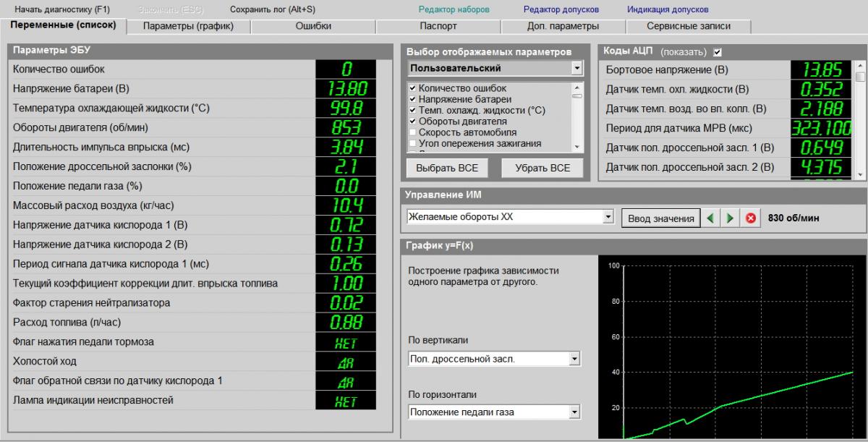Screen dimensions: 868x442
Task: Click the green left arrow to decrease value
Action: pyautogui.click(x=711, y=218)
